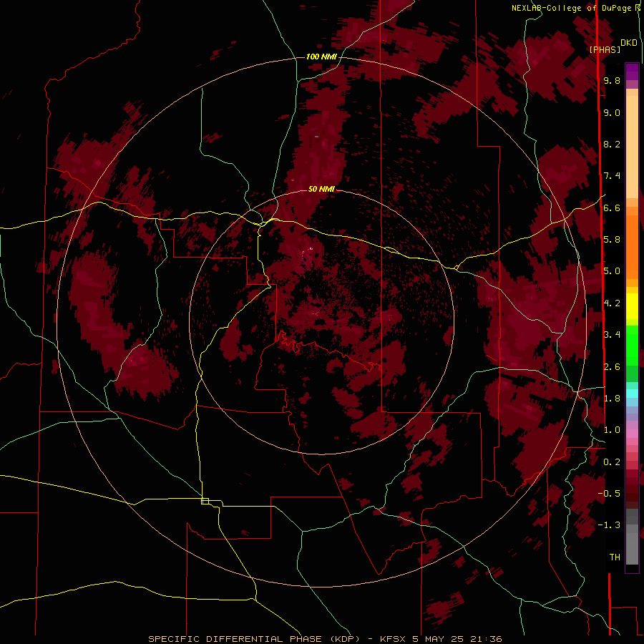Click the 5.0 scale value
The height and width of the screenshot is (644, 644).
612,271
